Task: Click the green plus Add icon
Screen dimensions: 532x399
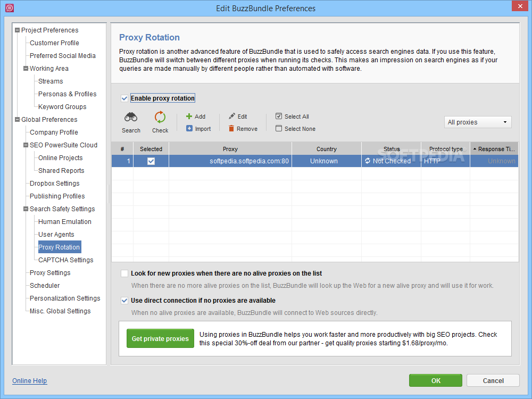Action: coord(189,117)
